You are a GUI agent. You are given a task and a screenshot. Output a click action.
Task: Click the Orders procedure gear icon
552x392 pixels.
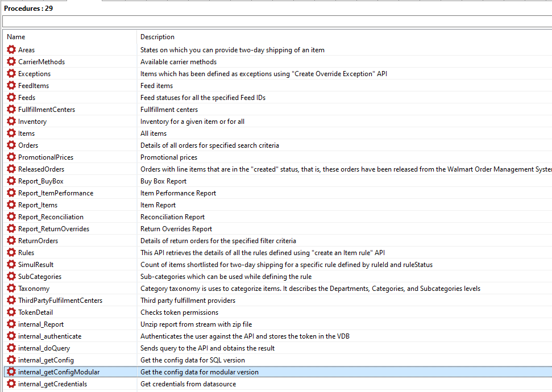(11, 145)
